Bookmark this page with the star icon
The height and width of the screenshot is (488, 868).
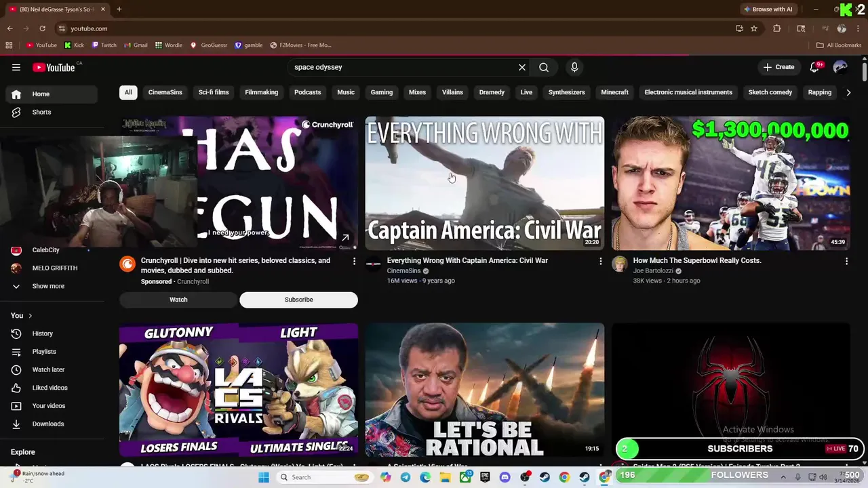tap(754, 28)
